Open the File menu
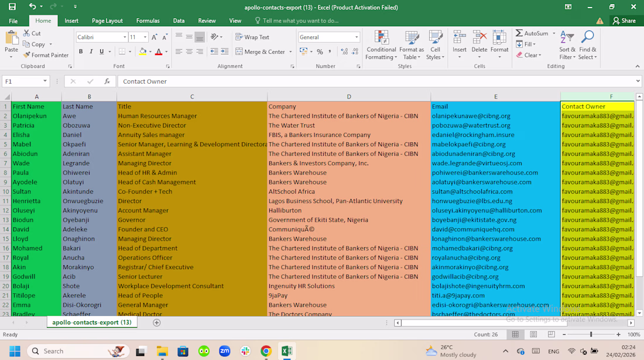 click(13, 20)
